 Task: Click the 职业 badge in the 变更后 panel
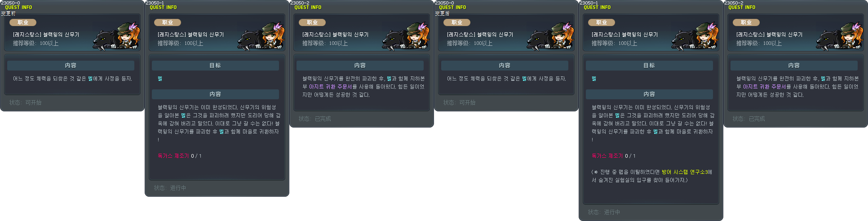[x=457, y=22]
